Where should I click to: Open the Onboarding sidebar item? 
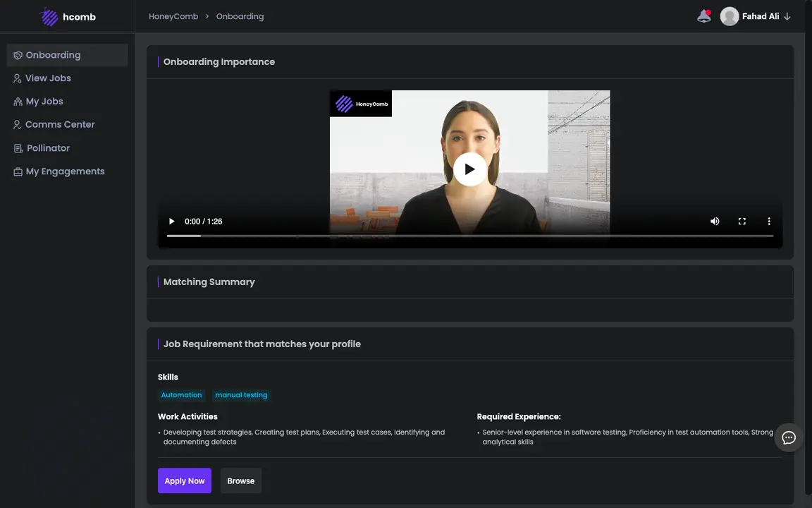68,55
